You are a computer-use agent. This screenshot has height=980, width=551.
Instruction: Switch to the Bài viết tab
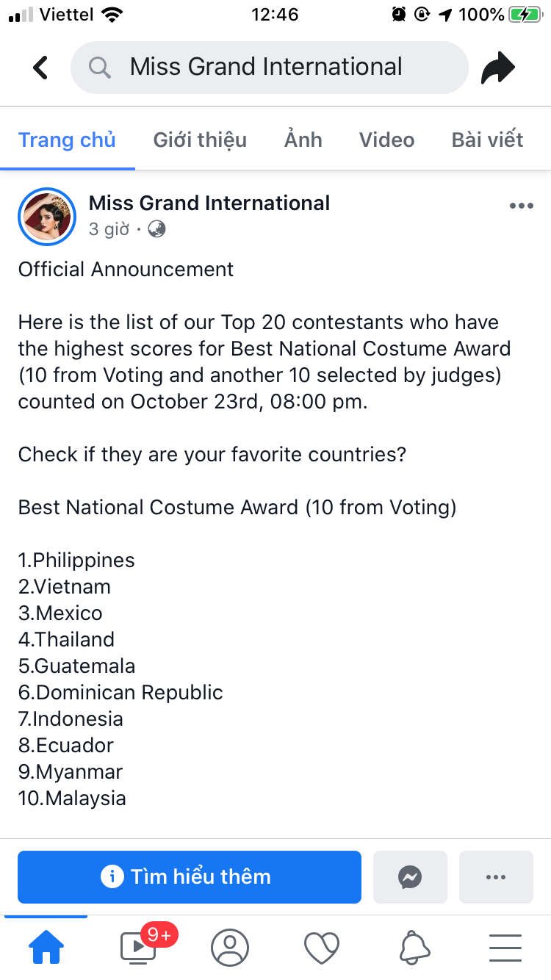click(x=487, y=140)
